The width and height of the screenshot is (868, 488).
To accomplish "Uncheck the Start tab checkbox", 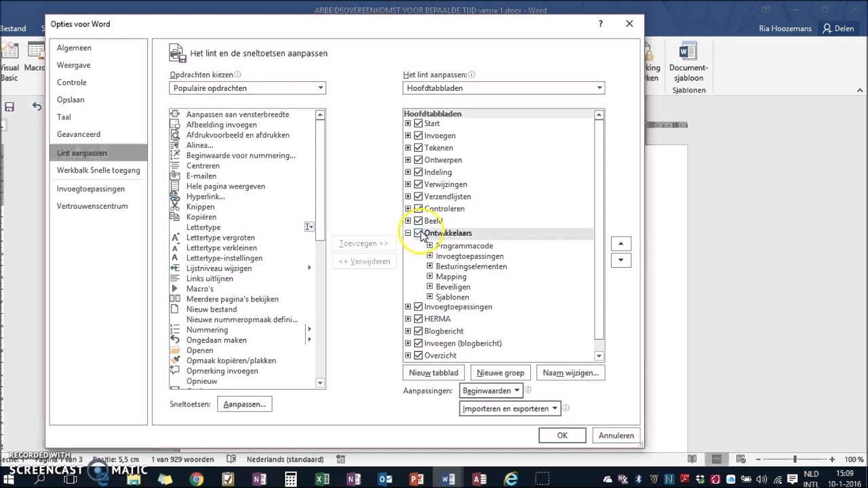I will coord(418,123).
